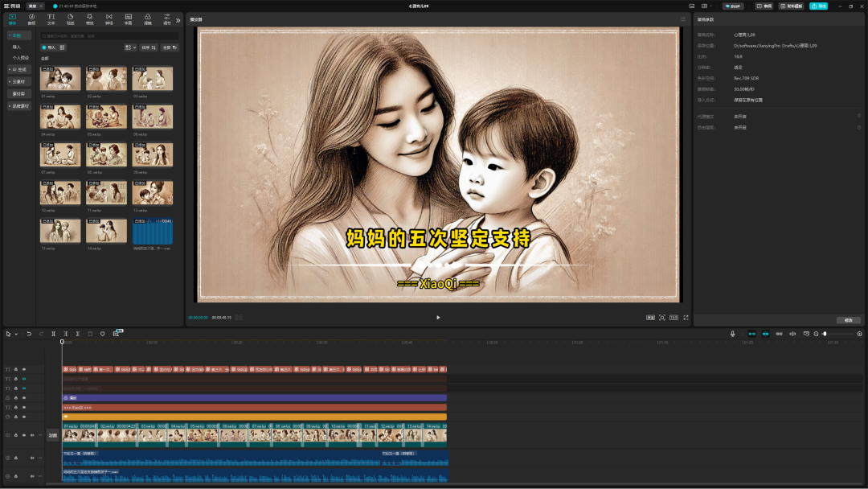Open the Adjustment (调节) tab
Image resolution: width=868 pixels, height=489 pixels.
pyautogui.click(x=167, y=19)
